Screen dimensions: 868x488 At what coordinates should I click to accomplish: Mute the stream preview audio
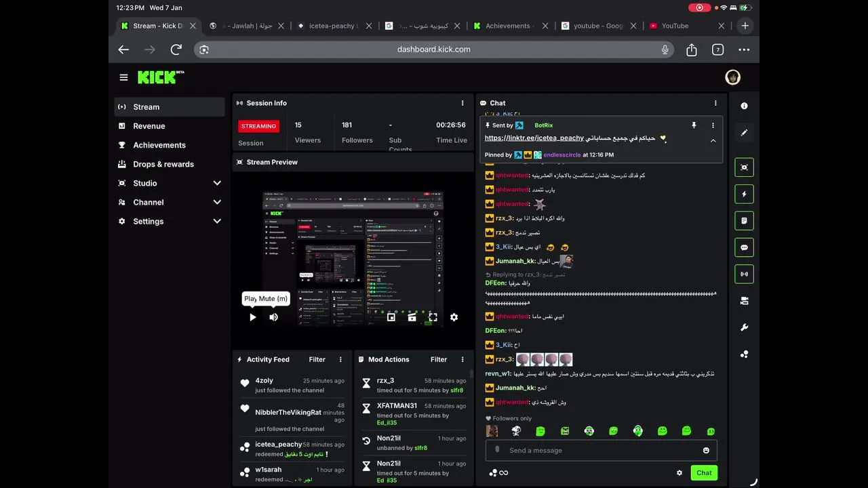pyautogui.click(x=273, y=317)
